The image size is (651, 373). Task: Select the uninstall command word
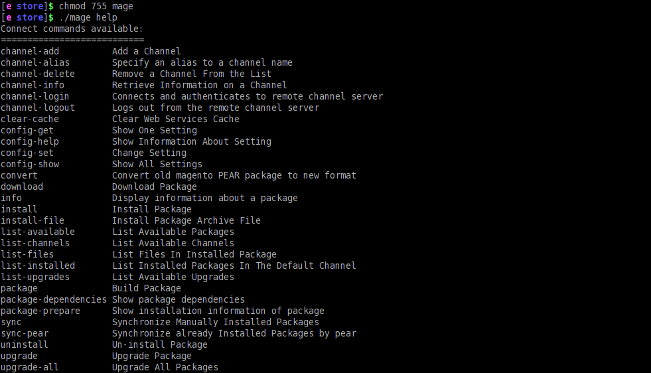click(24, 344)
